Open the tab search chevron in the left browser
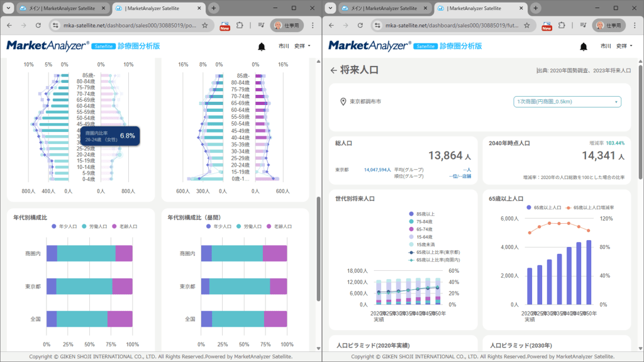Image resolution: width=644 pixels, height=362 pixels. point(9,8)
